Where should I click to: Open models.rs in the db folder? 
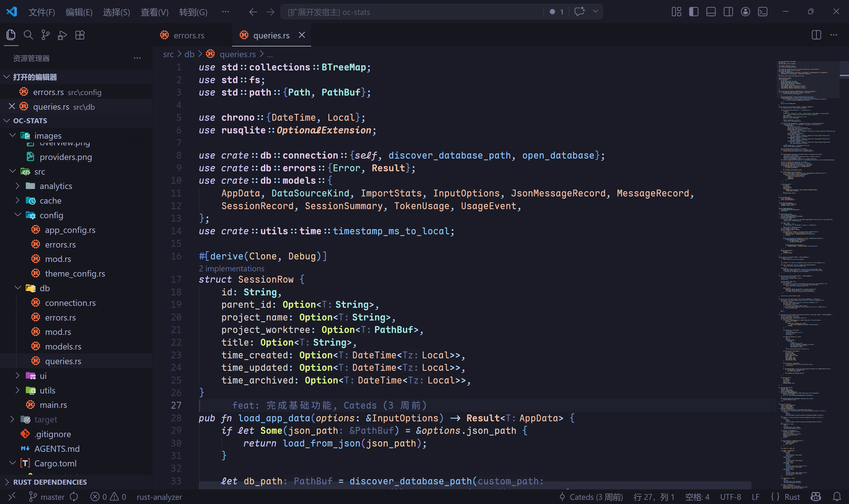point(63,347)
